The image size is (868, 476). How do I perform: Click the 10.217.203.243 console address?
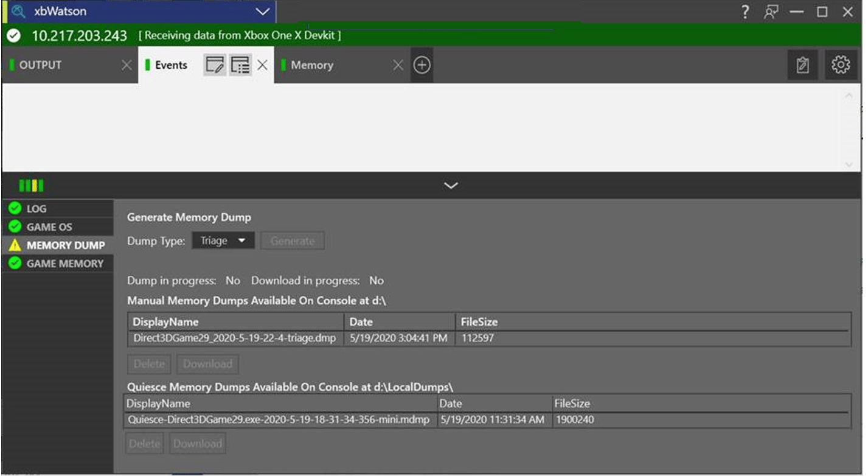click(x=79, y=35)
